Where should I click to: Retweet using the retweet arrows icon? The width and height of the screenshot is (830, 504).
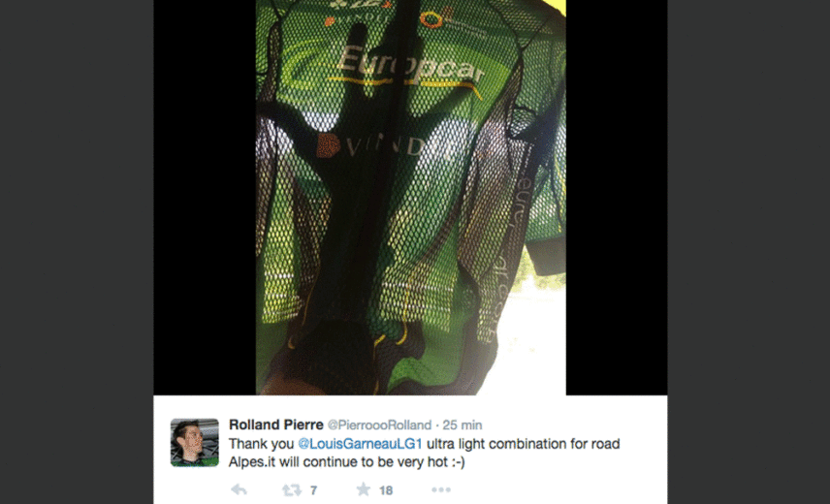[291, 490]
